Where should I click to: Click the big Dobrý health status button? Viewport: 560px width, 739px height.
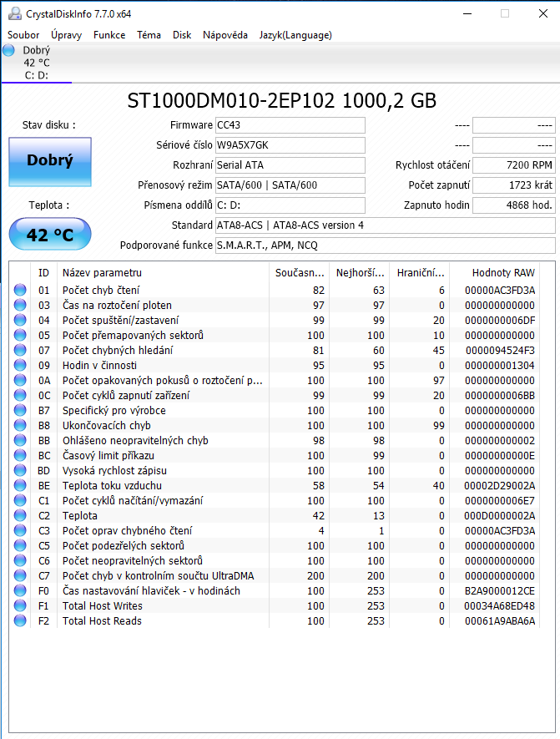click(50, 162)
